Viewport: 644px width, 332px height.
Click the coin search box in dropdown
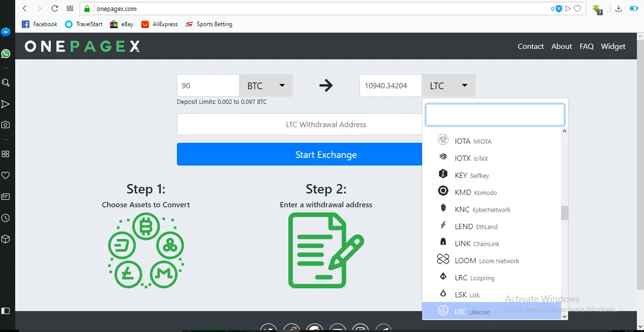495,115
